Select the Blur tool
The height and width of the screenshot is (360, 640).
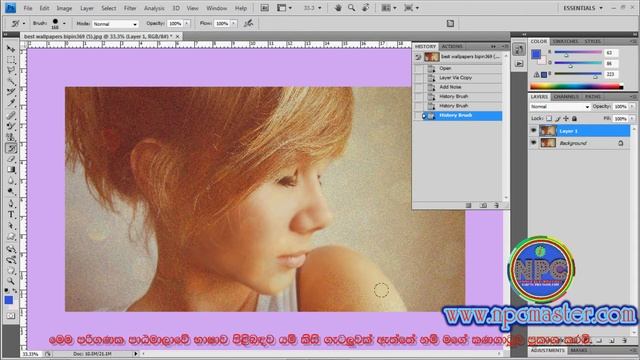tap(11, 181)
